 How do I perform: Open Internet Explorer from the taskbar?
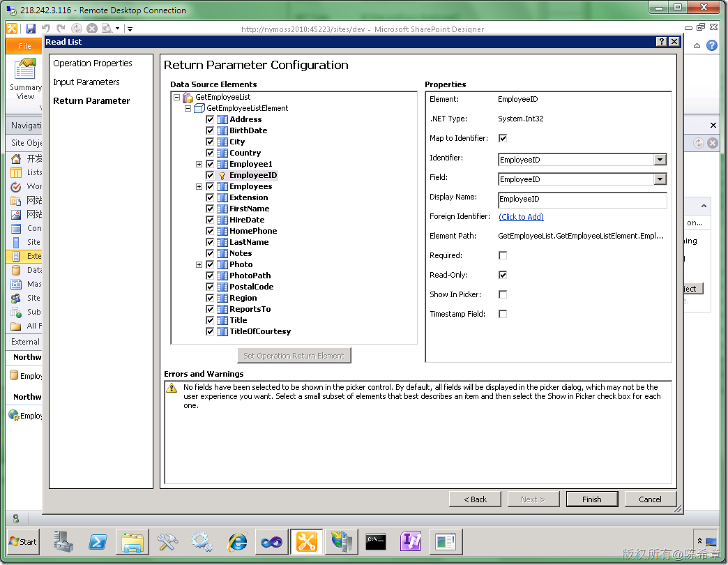237,542
